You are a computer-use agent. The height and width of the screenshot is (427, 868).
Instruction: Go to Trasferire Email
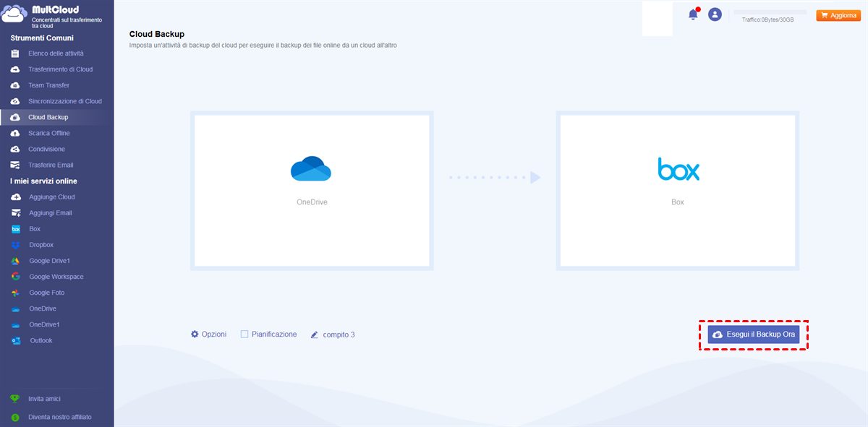pyautogui.click(x=51, y=165)
